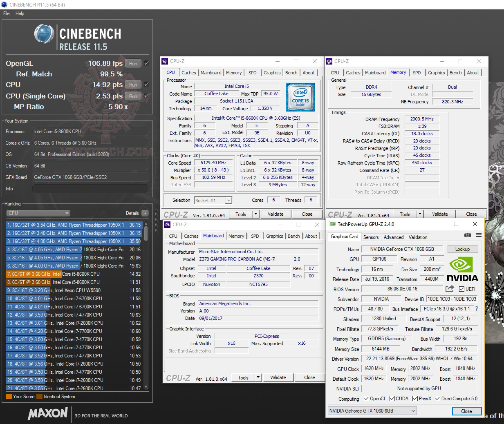Open Tools arrow in CPU-Z Memory window
This screenshot has height=424, width=504.
click(420, 214)
